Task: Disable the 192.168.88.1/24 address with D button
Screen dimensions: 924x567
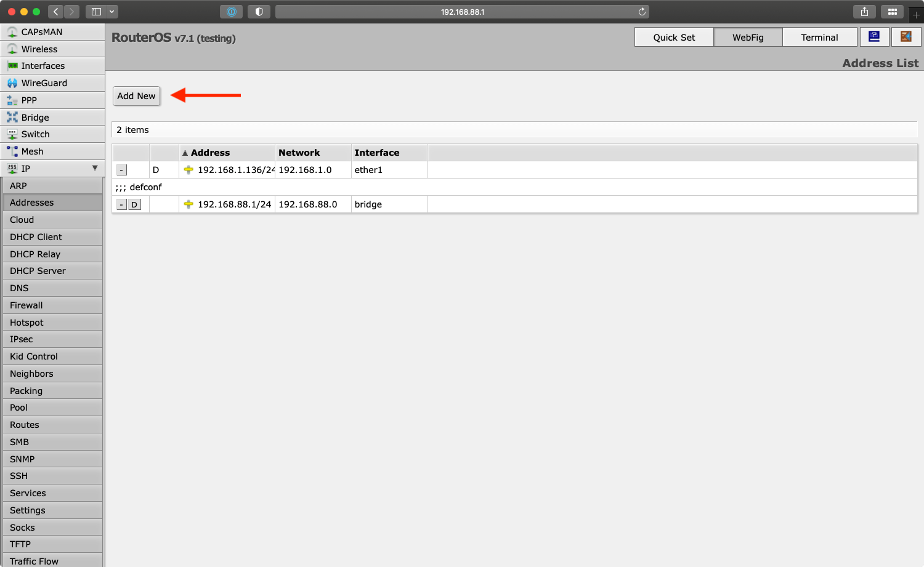Action: point(134,204)
